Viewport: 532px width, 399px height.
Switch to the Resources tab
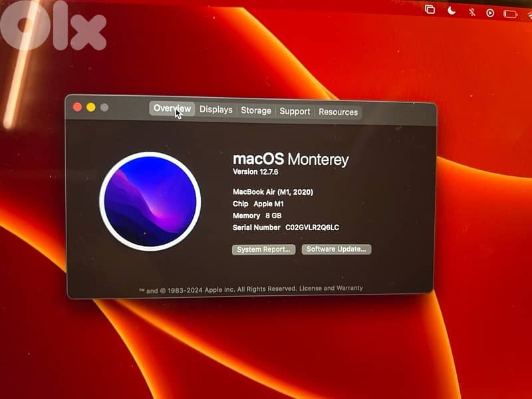point(338,112)
